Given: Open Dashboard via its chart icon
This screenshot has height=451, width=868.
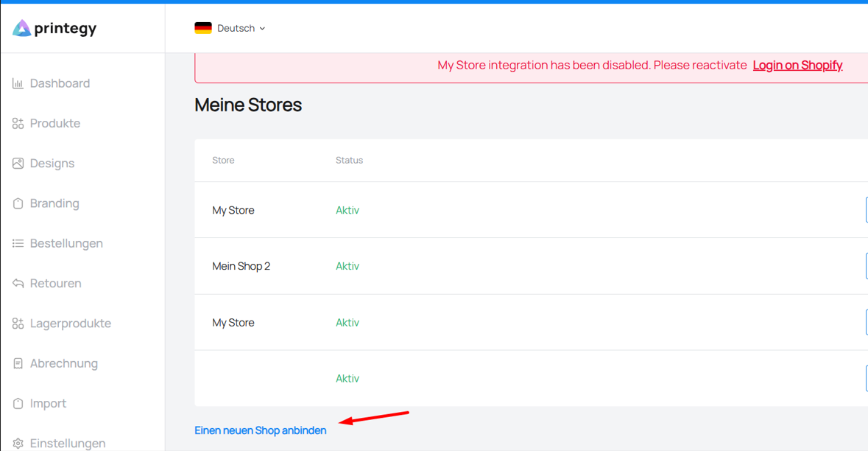Looking at the screenshot, I should click(18, 84).
